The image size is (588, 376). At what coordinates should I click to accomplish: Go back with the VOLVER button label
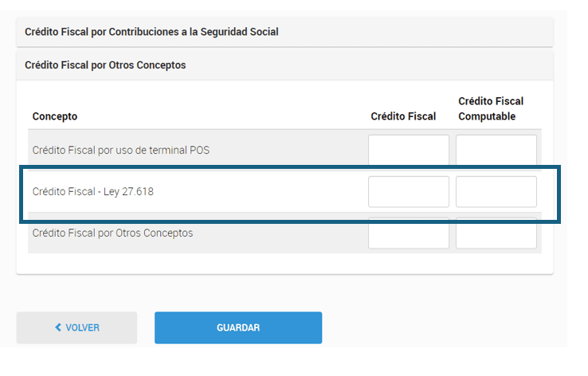(x=82, y=327)
